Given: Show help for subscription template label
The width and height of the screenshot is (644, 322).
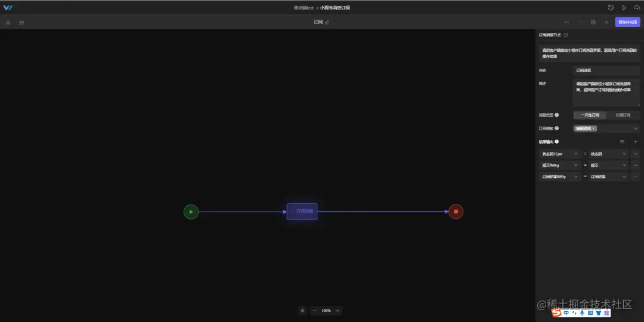Looking at the screenshot, I should pos(556,128).
